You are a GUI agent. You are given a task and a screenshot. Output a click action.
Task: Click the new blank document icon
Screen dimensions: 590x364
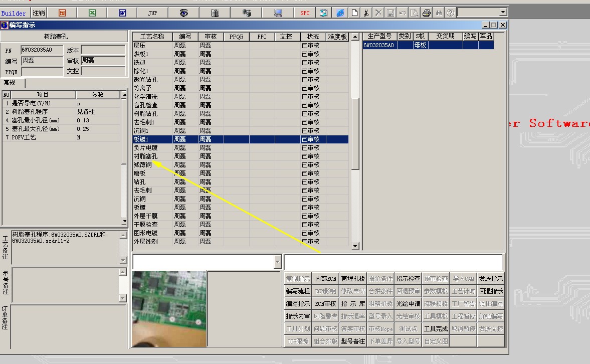354,13
